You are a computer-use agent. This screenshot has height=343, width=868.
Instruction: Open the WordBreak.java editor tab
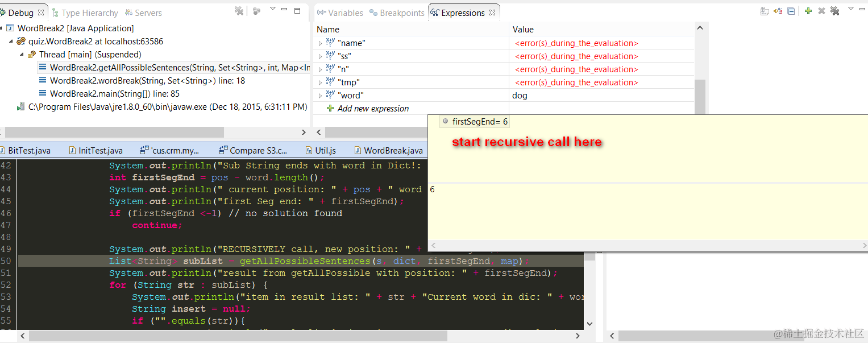[388, 150]
